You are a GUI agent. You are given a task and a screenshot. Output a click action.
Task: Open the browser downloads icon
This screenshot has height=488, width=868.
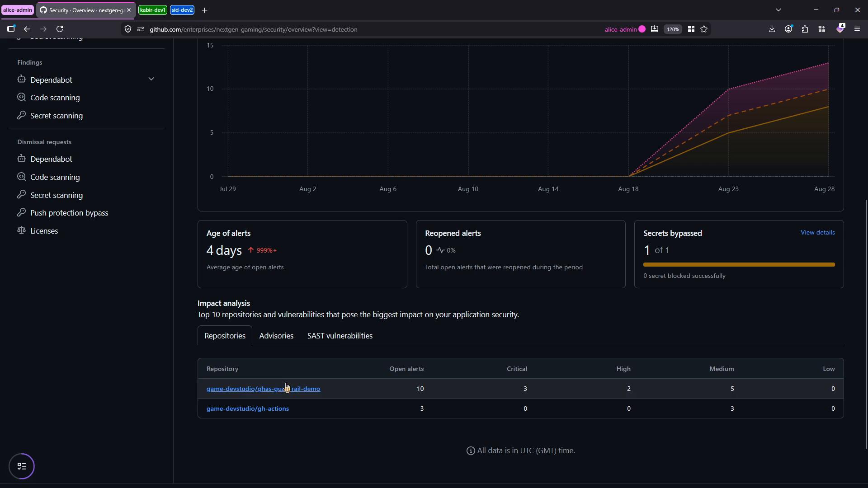(x=772, y=29)
